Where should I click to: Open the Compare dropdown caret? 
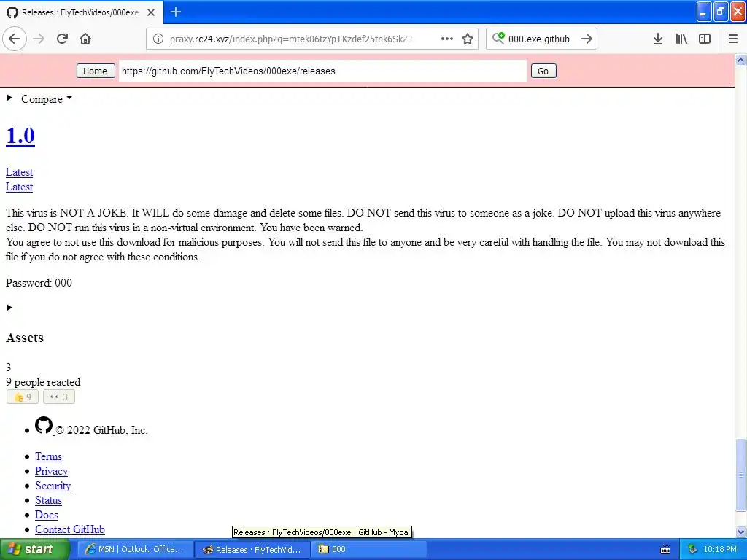tap(69, 98)
